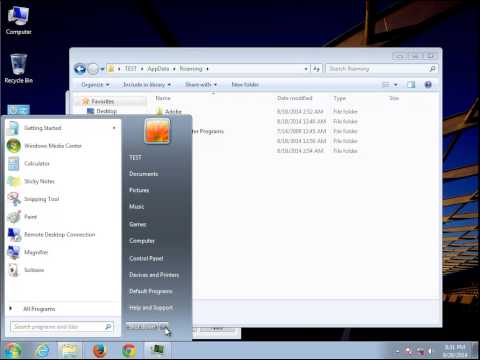
Task: Open Help and Support
Action: [x=151, y=308]
